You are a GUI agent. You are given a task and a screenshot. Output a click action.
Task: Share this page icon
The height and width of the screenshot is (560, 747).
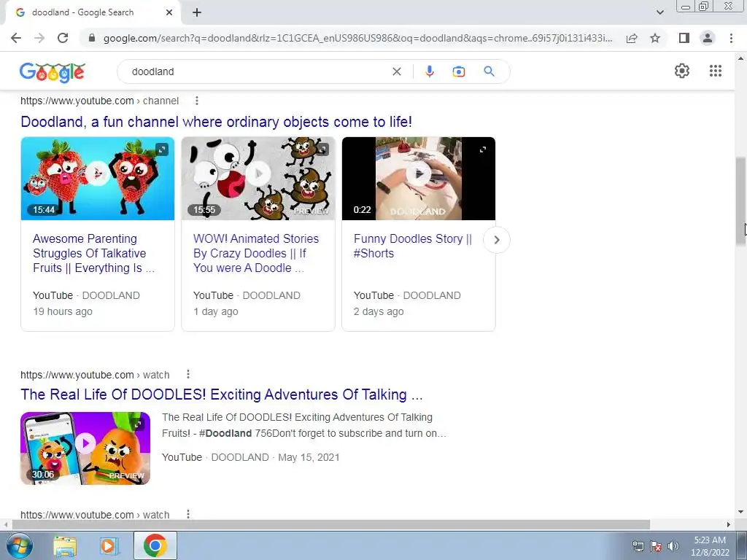click(632, 38)
